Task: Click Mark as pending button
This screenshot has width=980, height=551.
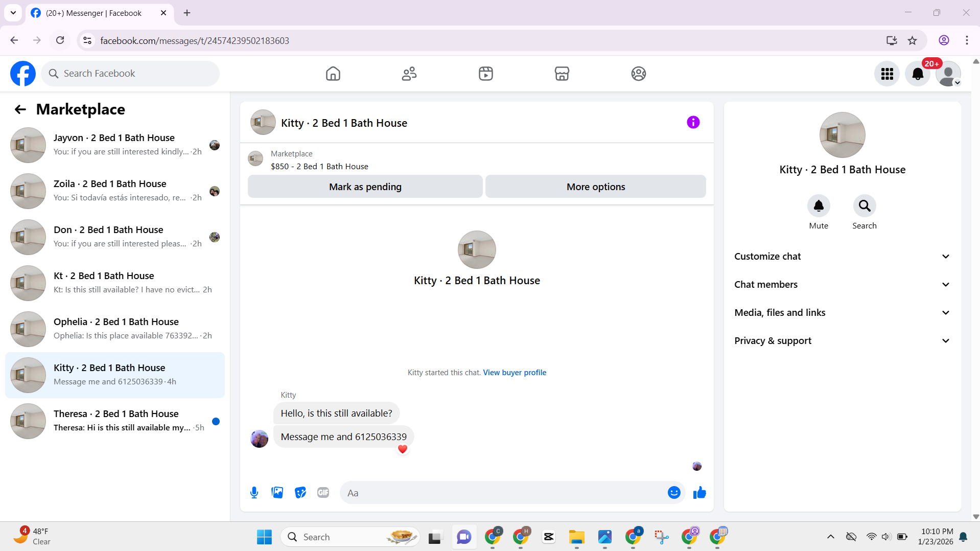Action: click(365, 187)
